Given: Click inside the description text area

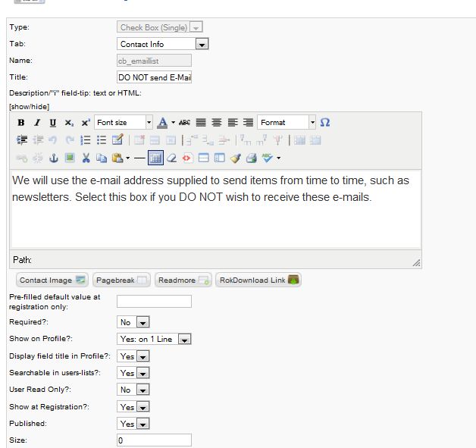Looking at the screenshot, I should pos(216,209).
